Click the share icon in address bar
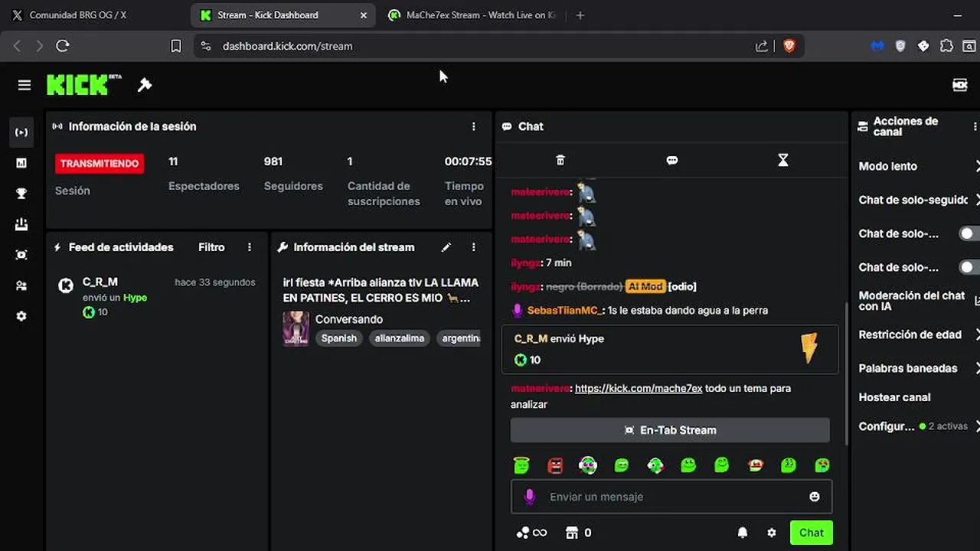 click(762, 46)
